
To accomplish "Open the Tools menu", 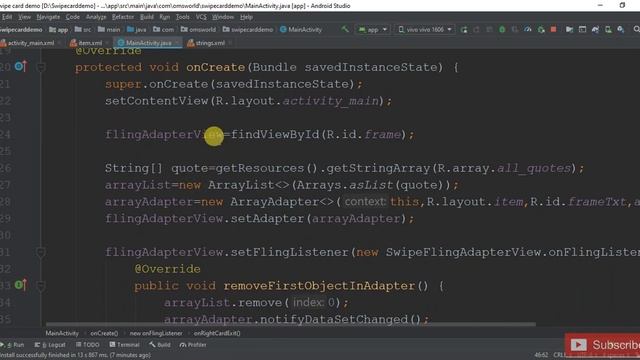I will tap(182, 17).
